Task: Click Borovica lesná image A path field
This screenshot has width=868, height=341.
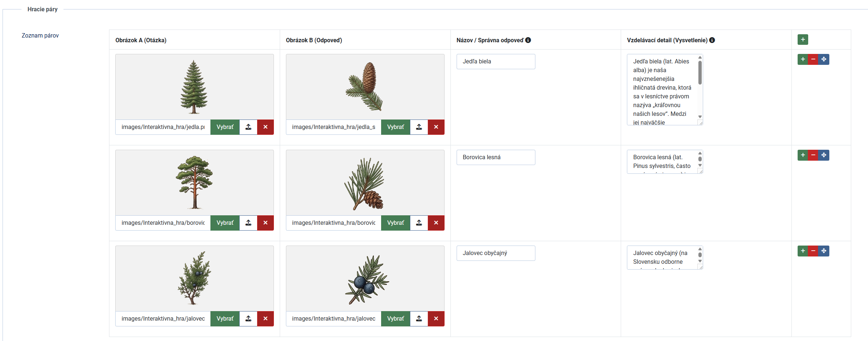Action: tap(163, 223)
